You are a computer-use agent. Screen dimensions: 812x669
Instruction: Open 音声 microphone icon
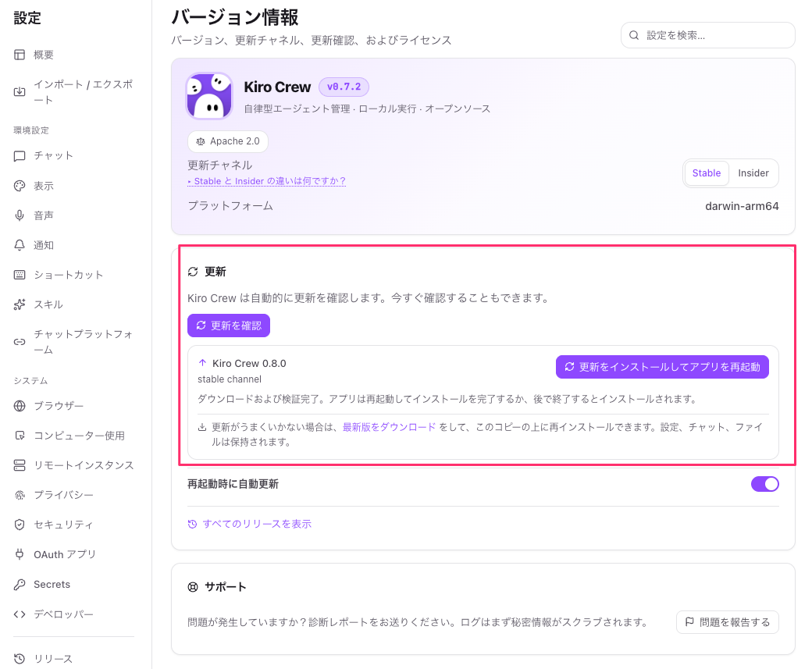[20, 215]
